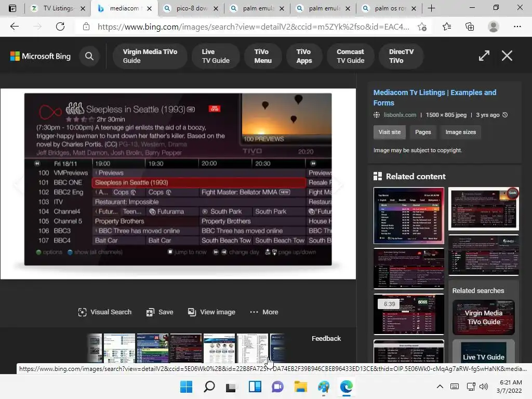Open the lisbonlx.com source link

click(x=400, y=115)
